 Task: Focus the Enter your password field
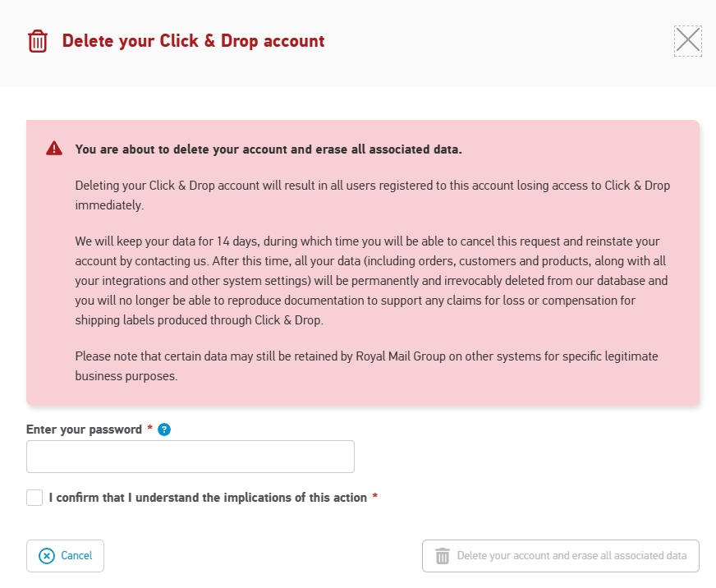tap(190, 457)
